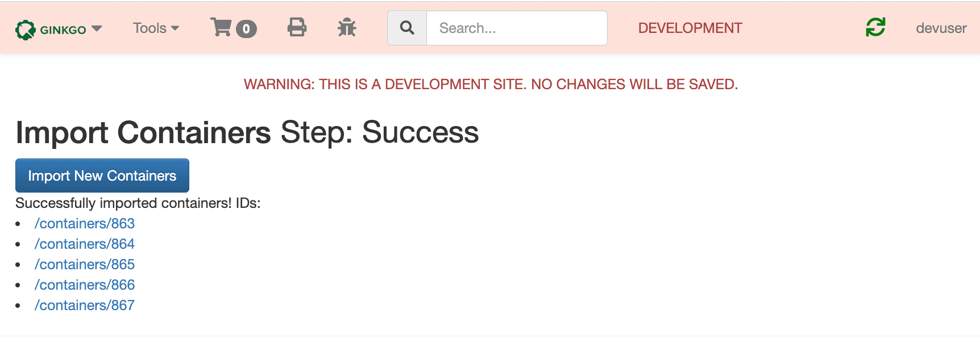Follow the /containers/865 link
The image size is (980, 351).
[x=85, y=264]
